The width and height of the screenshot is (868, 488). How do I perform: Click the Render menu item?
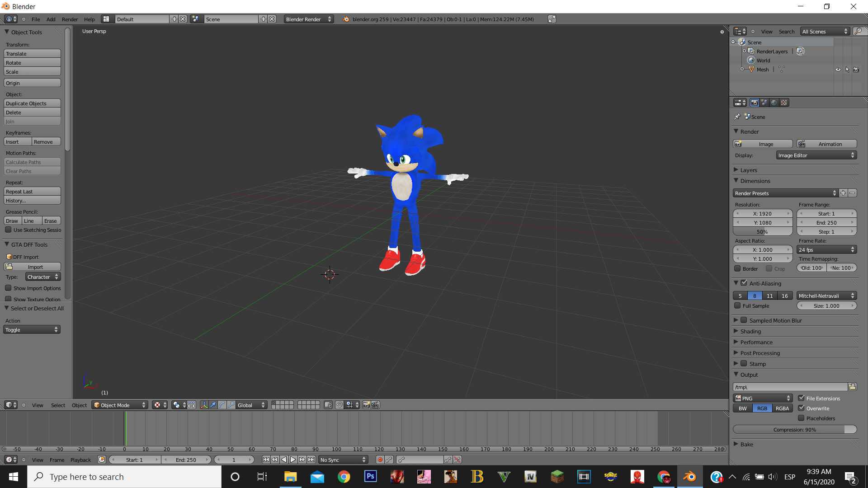click(x=70, y=19)
